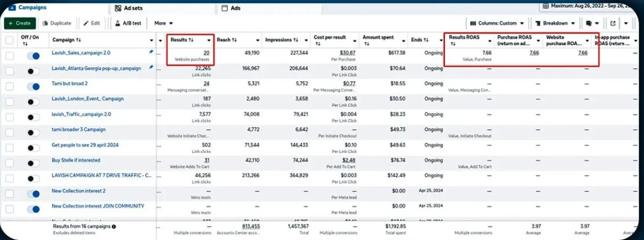The height and width of the screenshot is (240, 644).
Task: Tick the select-all checkbox in table header
Action: tap(9, 40)
